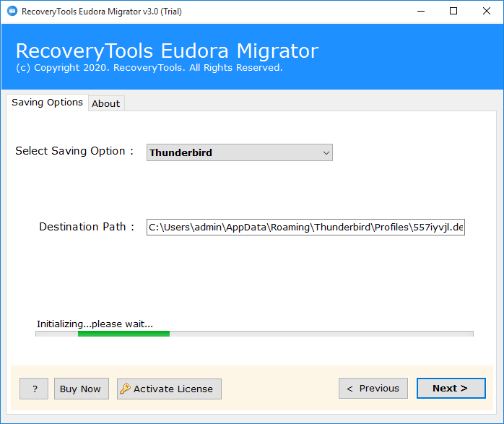Image resolution: width=504 pixels, height=424 pixels.
Task: Minimize the Eudora Migrator window
Action: coord(421,12)
